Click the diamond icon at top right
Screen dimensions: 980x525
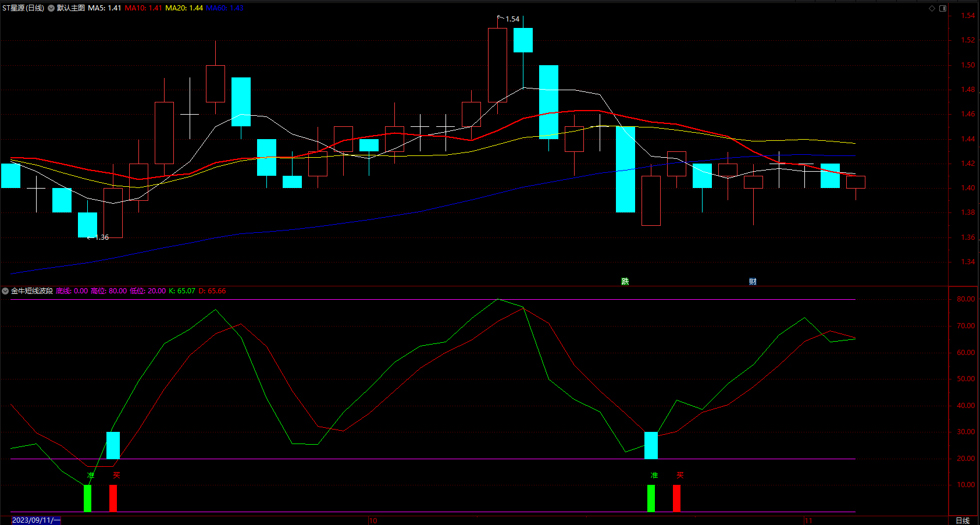pyautogui.click(x=932, y=8)
